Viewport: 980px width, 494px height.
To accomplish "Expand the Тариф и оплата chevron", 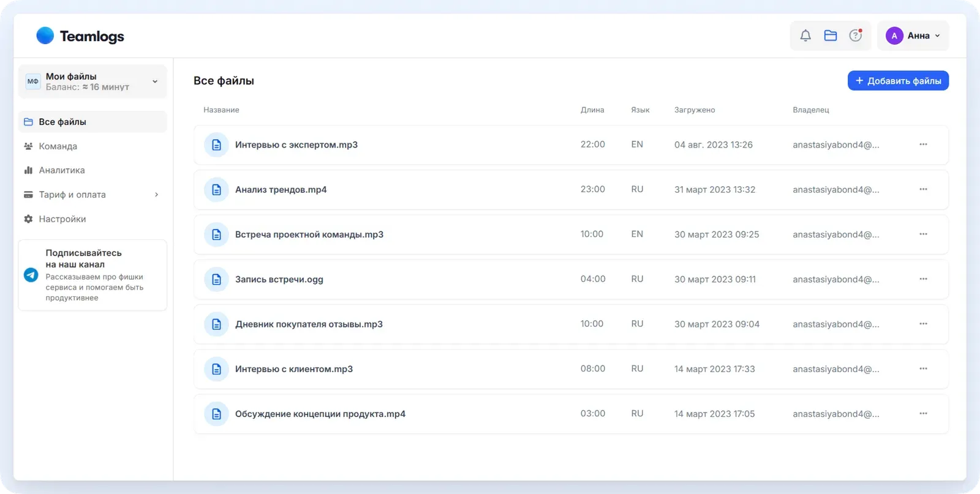I will pyautogui.click(x=156, y=195).
